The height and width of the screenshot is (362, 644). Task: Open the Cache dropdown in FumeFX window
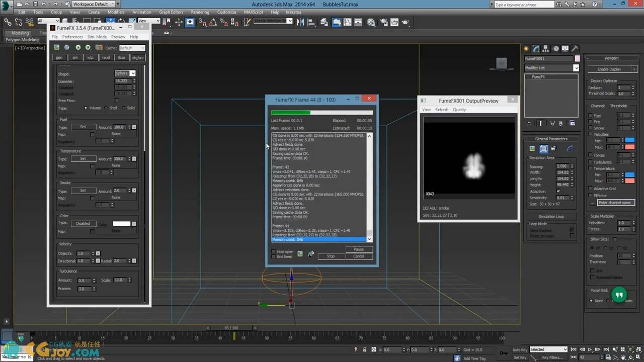(x=132, y=48)
